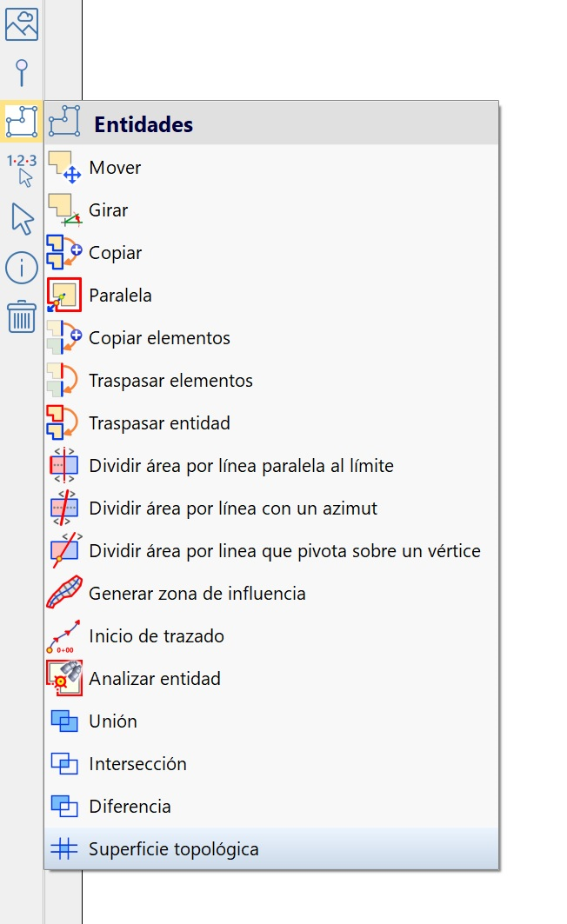Click Traspasar entidad in menu

159,423
